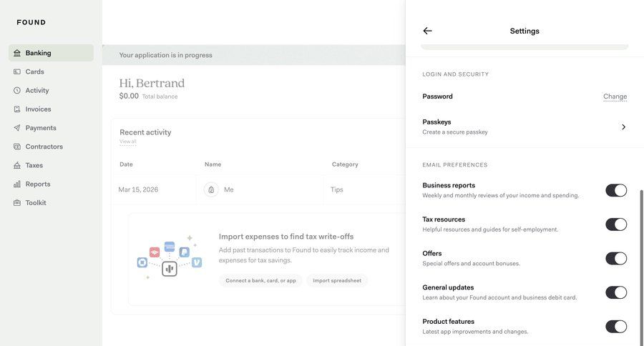Click the Name column header
Image resolution: width=644 pixels, height=346 pixels.
pos(213,164)
